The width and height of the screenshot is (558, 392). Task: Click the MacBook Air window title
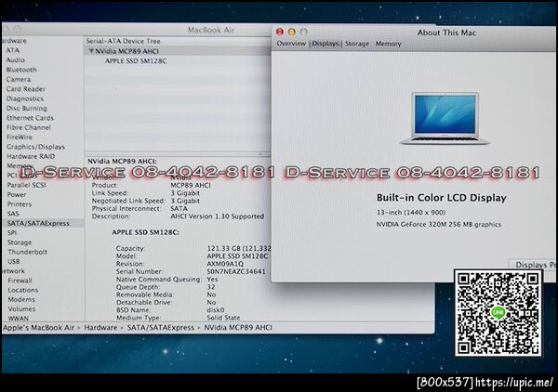pyautogui.click(x=211, y=30)
